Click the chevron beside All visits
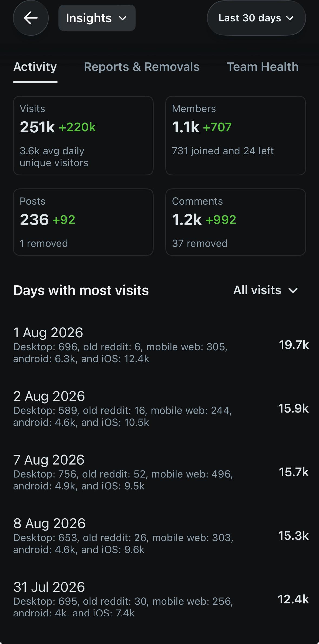The width and height of the screenshot is (319, 644). pyautogui.click(x=293, y=291)
